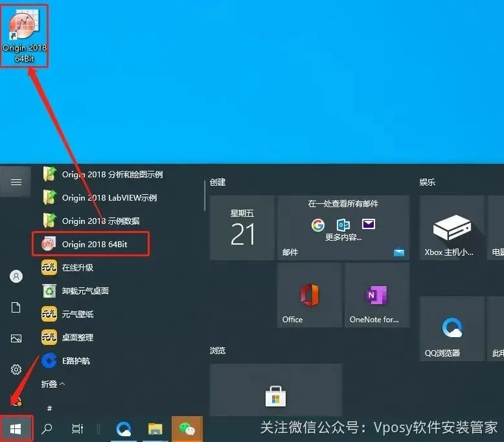Click the 浏览 tile group header

(x=218, y=351)
